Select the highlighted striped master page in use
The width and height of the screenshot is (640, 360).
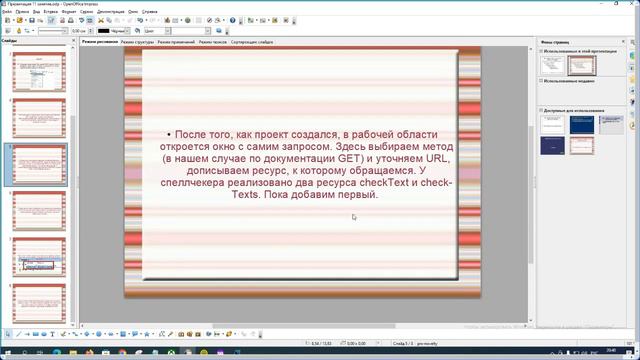pyautogui.click(x=582, y=65)
